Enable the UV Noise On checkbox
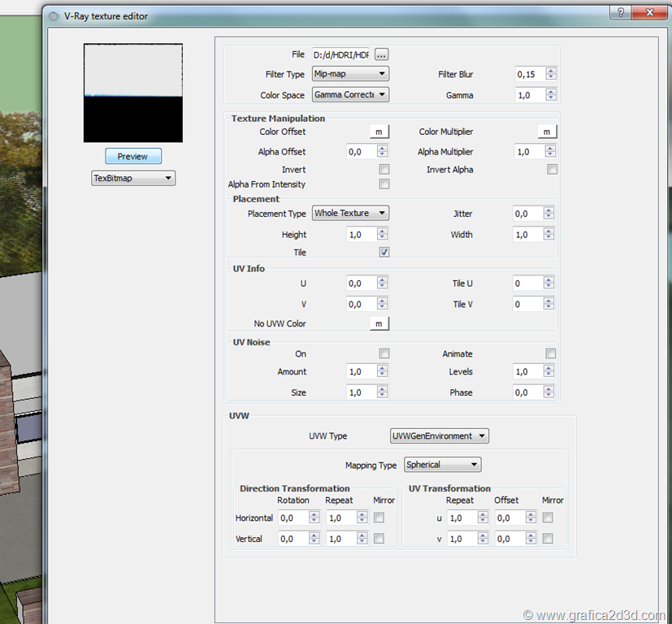Viewport: 672px width, 624px height. click(384, 354)
